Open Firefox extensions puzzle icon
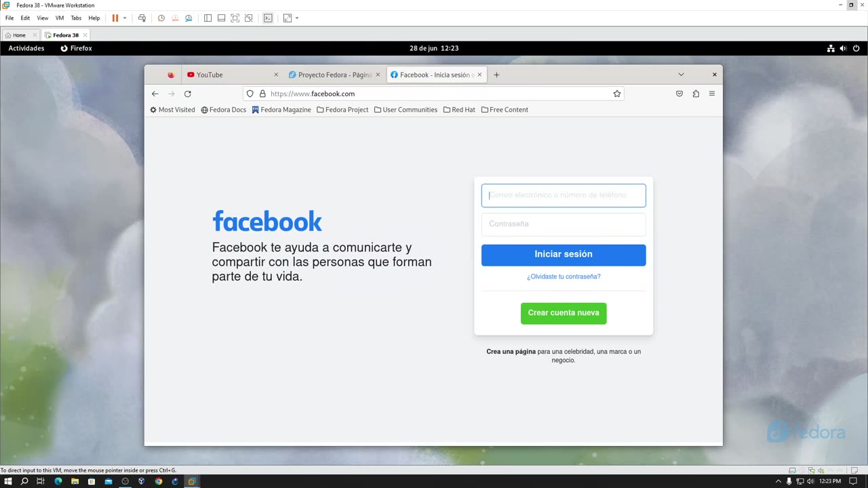The height and width of the screenshot is (488, 868). coord(696,94)
